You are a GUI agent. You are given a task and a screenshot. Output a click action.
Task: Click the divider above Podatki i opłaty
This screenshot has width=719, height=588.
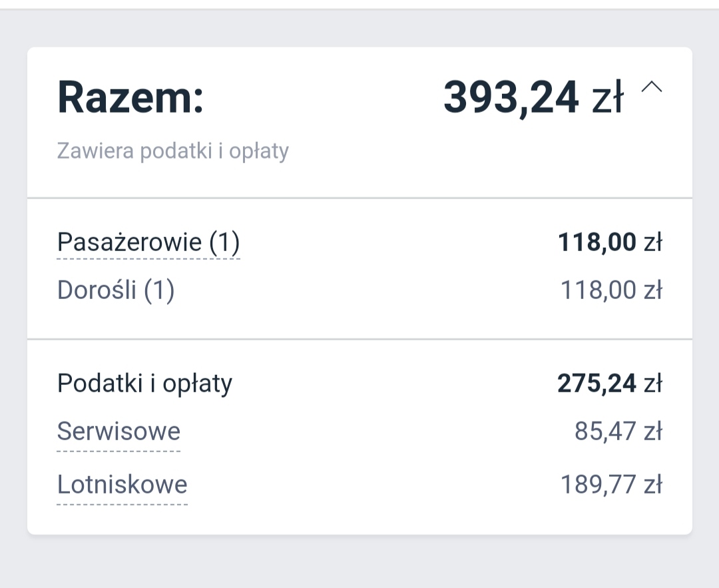point(359,340)
